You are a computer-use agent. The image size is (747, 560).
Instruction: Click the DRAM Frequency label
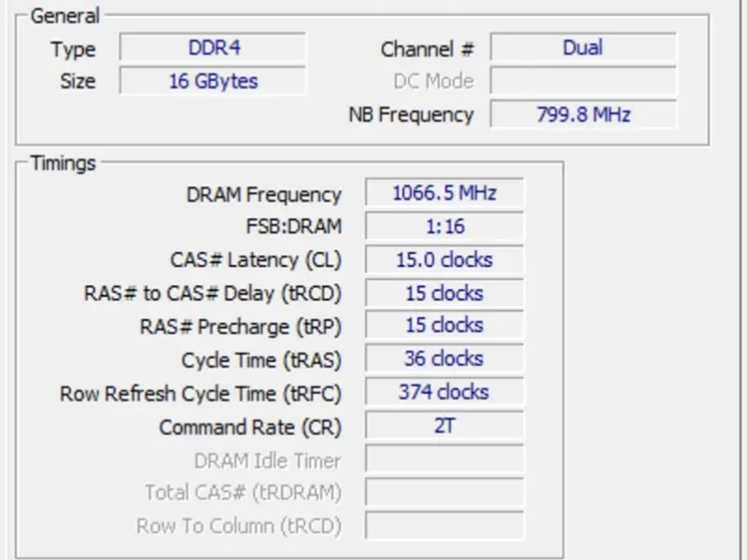264,195
